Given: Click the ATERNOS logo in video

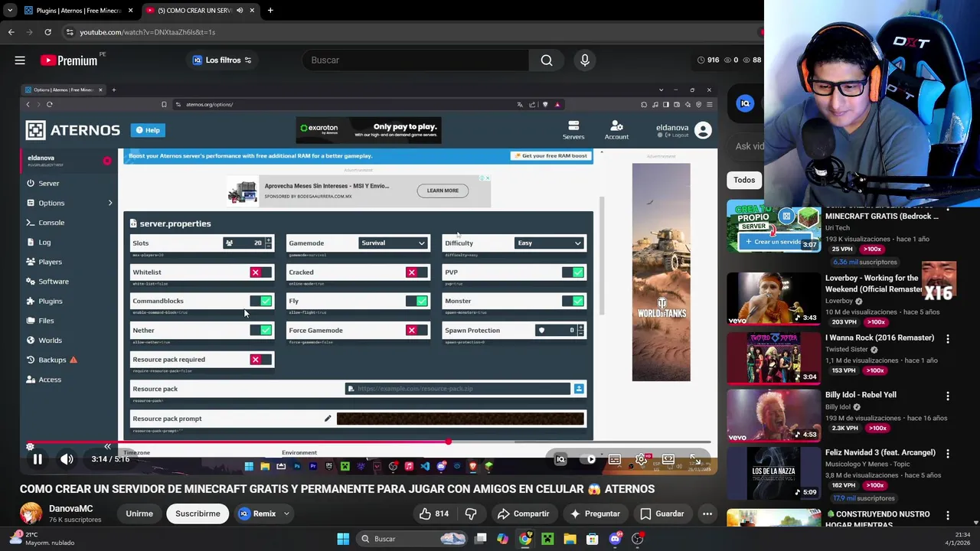Looking at the screenshot, I should click(x=73, y=130).
